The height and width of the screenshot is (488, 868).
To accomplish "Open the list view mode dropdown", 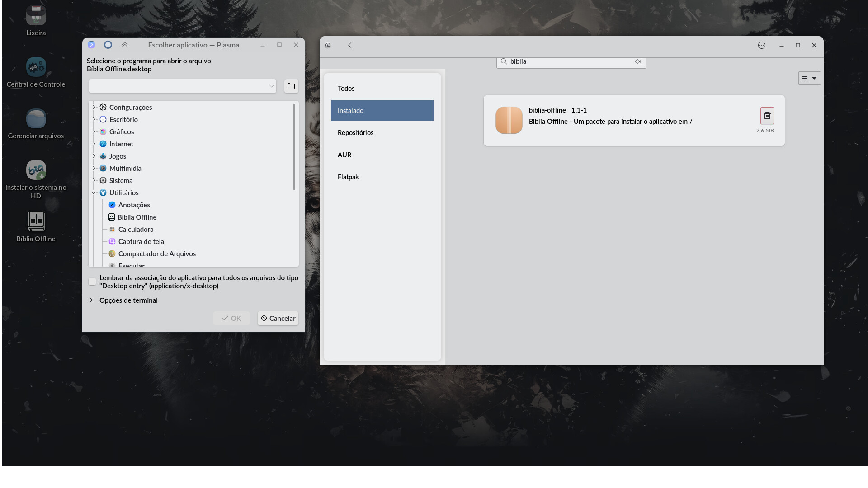I will pos(809,78).
